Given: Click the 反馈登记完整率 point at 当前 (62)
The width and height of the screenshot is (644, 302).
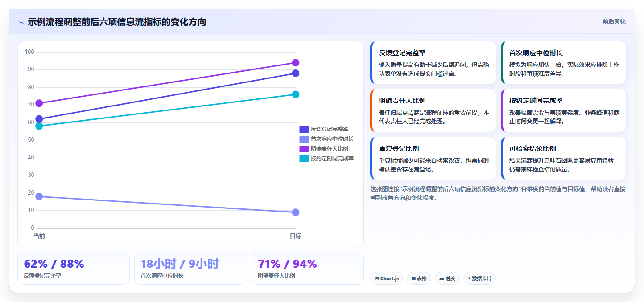Looking at the screenshot, I should (x=39, y=119).
